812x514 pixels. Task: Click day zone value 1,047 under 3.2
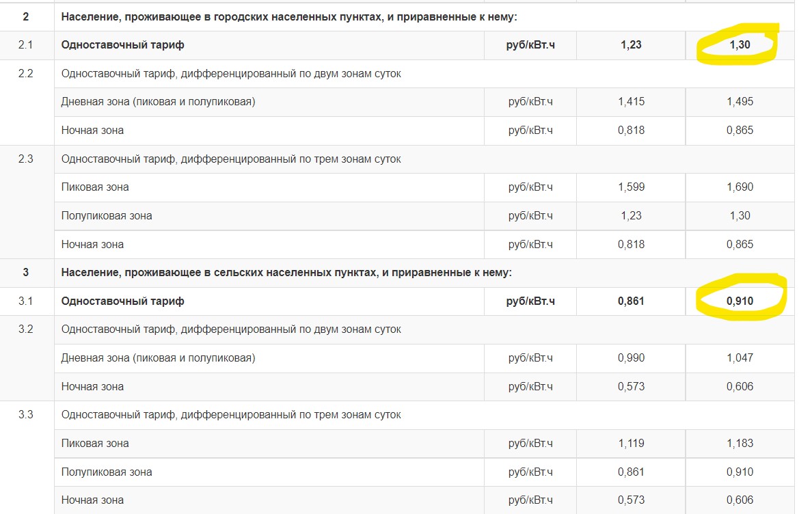740,357
